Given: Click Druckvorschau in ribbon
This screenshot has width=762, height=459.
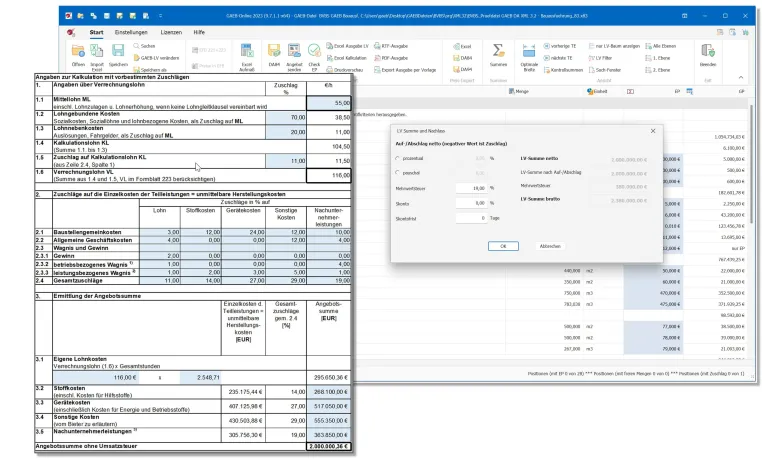Looking at the screenshot, I should (x=344, y=70).
